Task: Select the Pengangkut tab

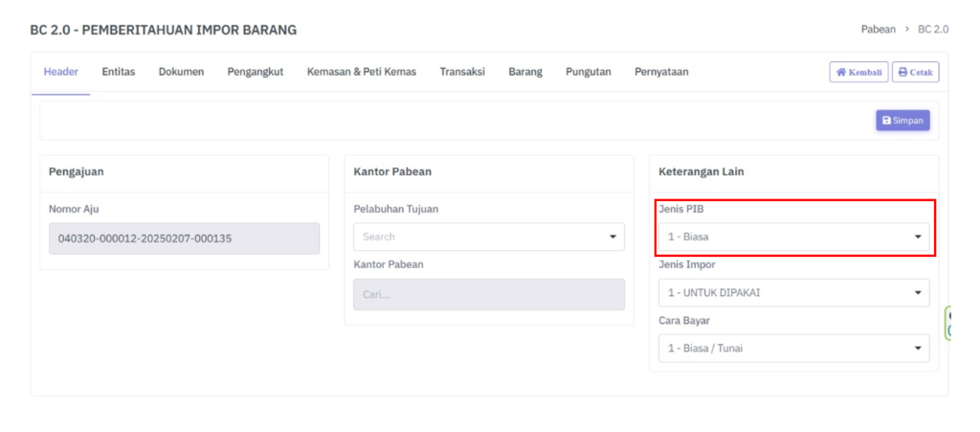Action: (255, 72)
